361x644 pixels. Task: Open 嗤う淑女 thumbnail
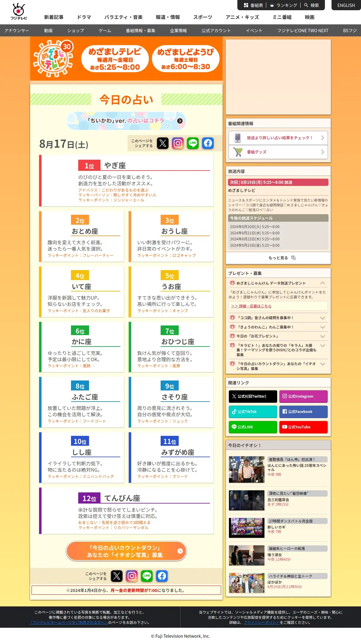(247, 556)
